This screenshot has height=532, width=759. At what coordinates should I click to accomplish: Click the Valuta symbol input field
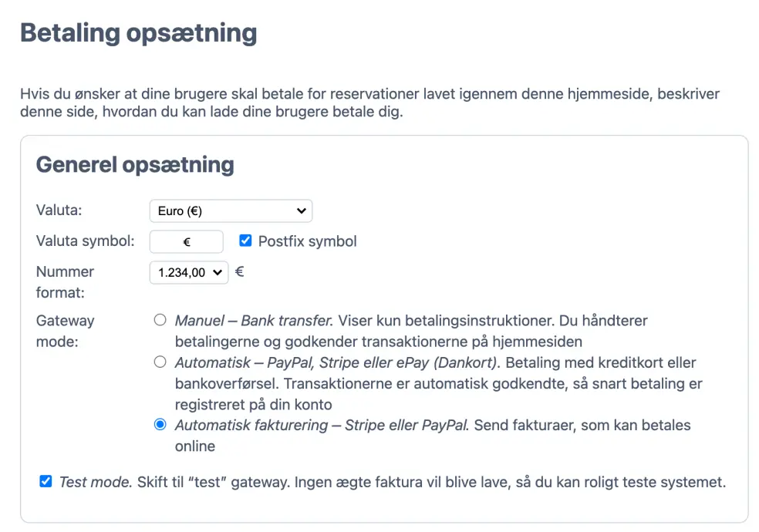click(x=186, y=241)
